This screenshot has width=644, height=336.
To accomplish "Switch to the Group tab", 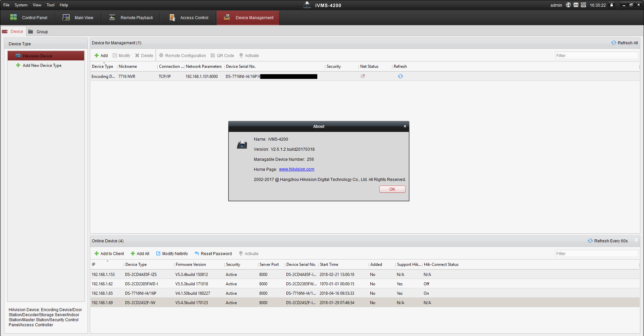I will [42, 31].
